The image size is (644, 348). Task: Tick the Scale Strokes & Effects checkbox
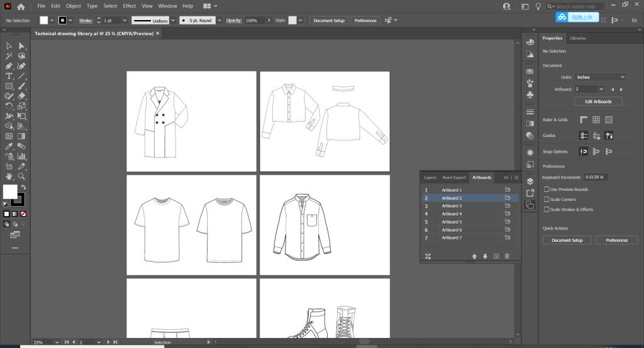click(x=545, y=209)
